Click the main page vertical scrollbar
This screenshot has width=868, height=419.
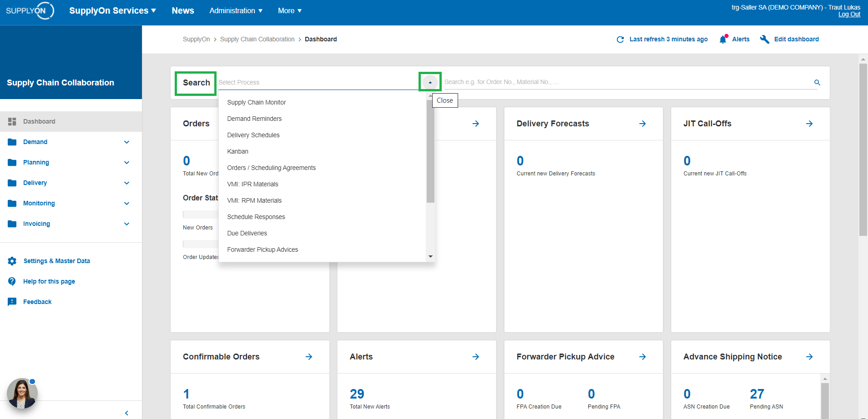pos(863,150)
